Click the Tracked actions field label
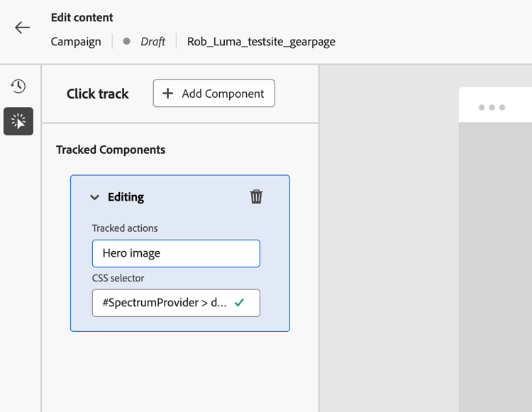This screenshot has width=532, height=412. point(125,228)
